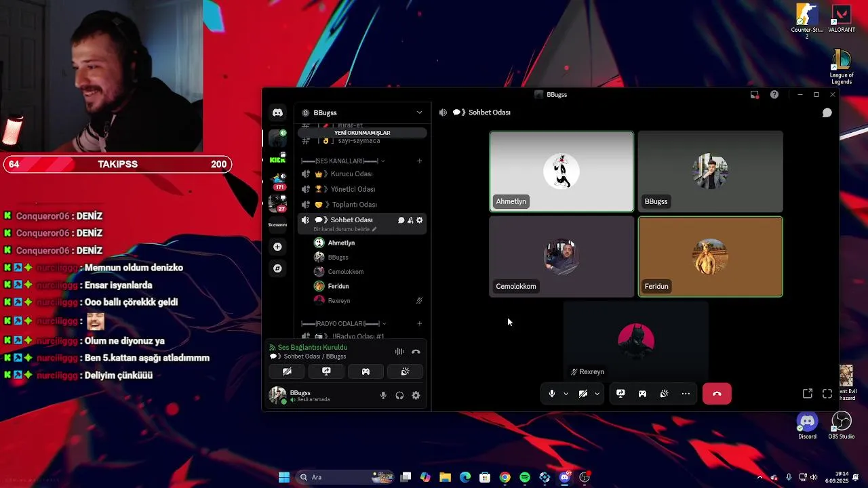Open soundboard from the voice panel
The width and height of the screenshot is (868, 488).
coord(405,371)
